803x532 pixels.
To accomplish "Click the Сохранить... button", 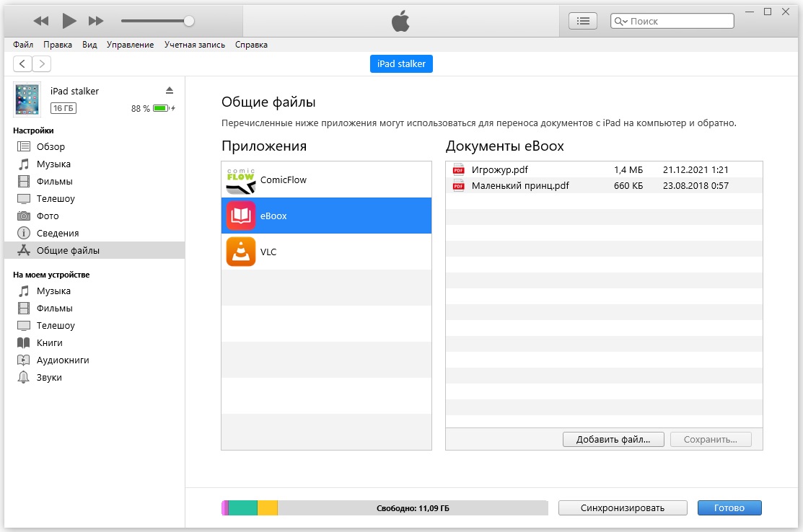I will click(711, 440).
